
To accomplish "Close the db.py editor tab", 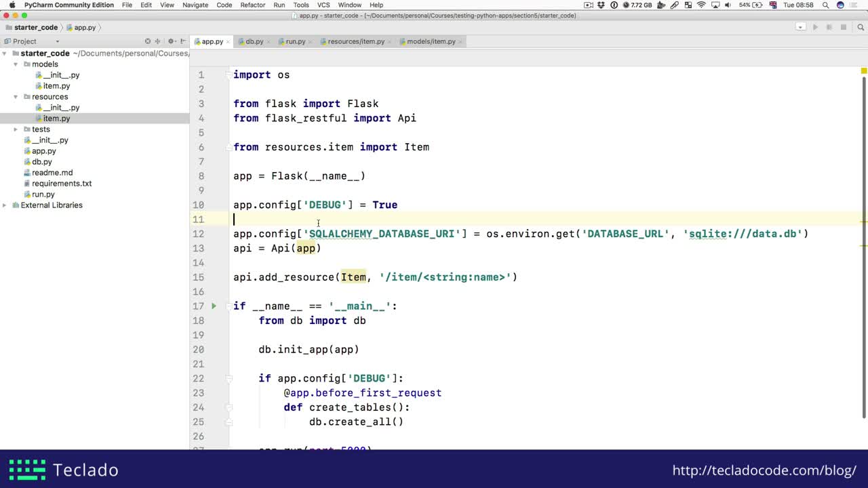I will point(269,42).
